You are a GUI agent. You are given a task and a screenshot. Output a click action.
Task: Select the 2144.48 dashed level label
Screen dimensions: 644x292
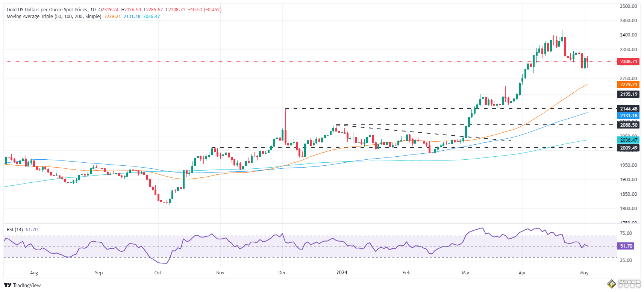[x=628, y=109]
